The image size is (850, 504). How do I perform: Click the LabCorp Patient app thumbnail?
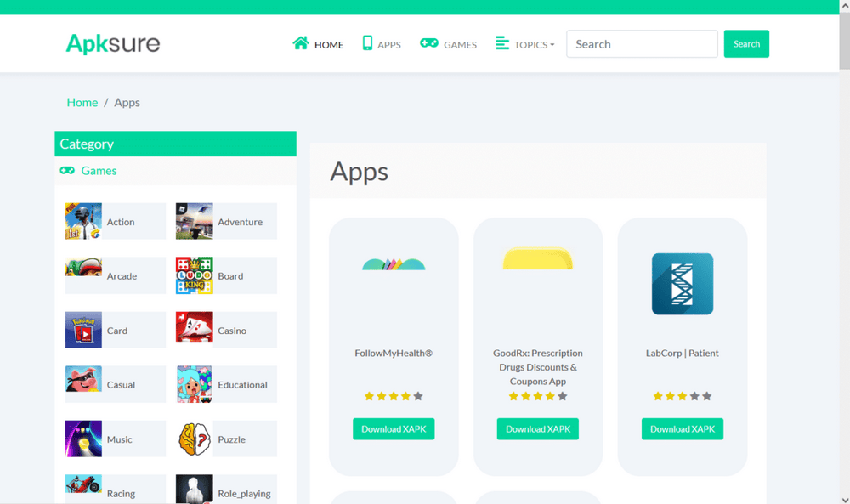682,283
